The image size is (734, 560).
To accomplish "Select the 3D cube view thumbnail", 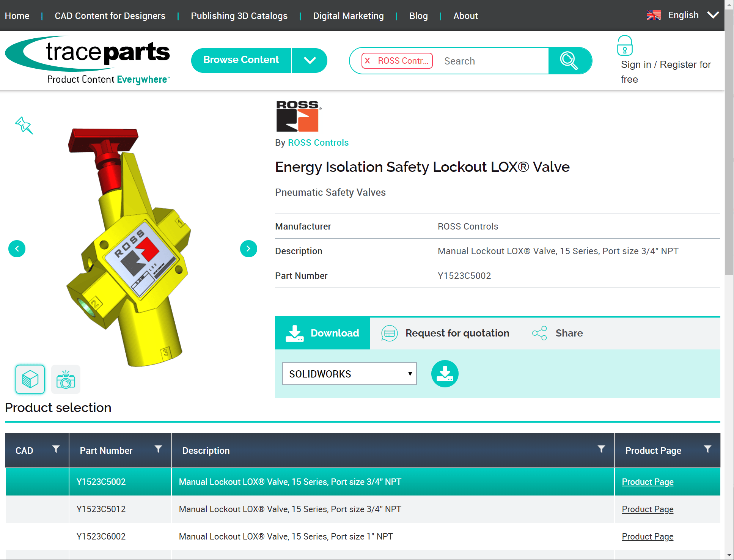I will point(30,379).
